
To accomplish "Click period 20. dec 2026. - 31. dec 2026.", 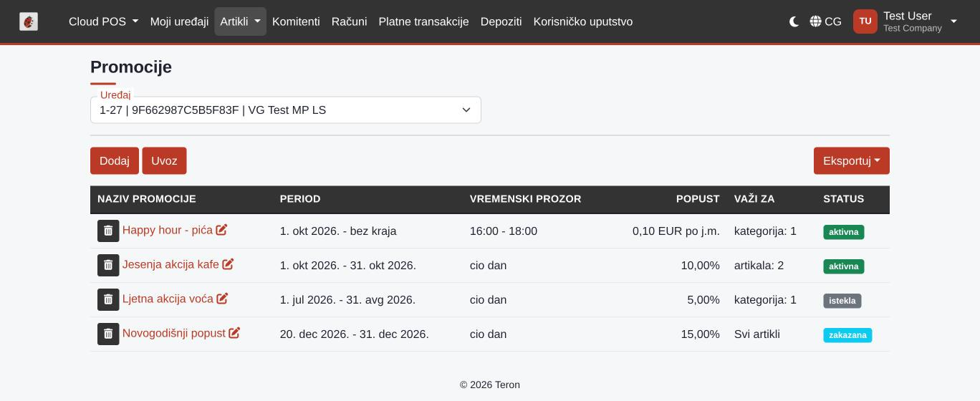I will [355, 334].
